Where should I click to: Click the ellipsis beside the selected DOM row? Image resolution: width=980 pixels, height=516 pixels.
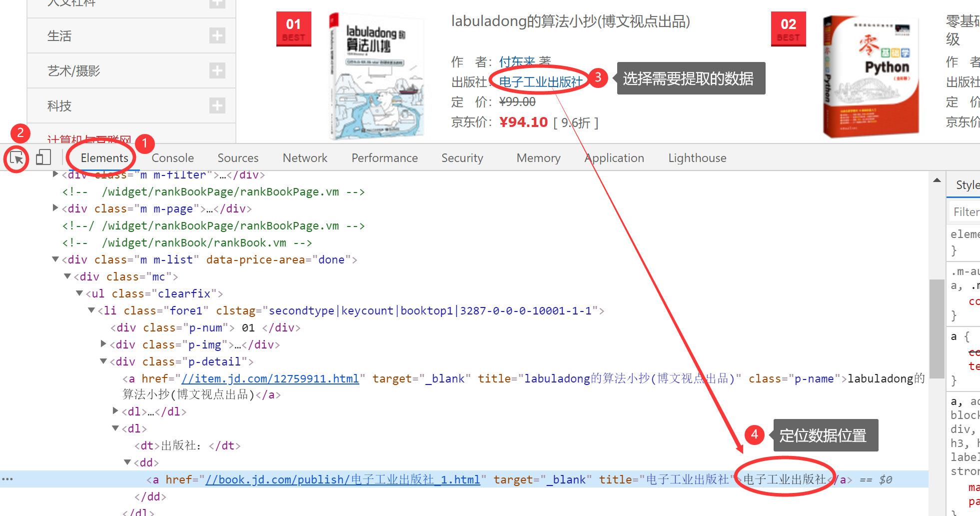(7, 479)
